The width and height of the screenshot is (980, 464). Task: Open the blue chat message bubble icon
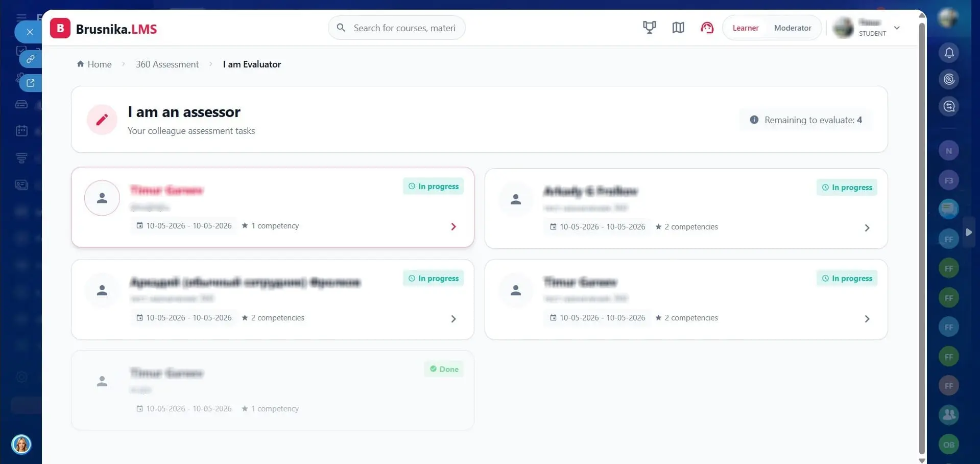click(949, 209)
